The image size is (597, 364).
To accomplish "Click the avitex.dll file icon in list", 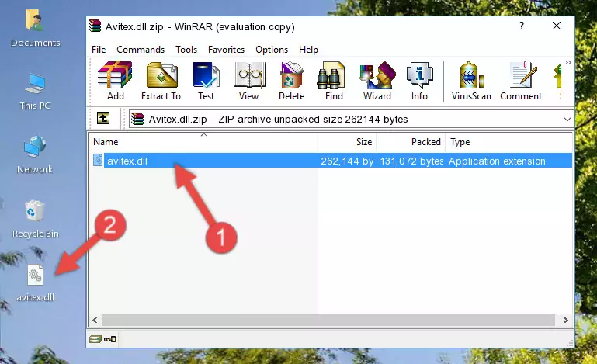I will point(98,161).
